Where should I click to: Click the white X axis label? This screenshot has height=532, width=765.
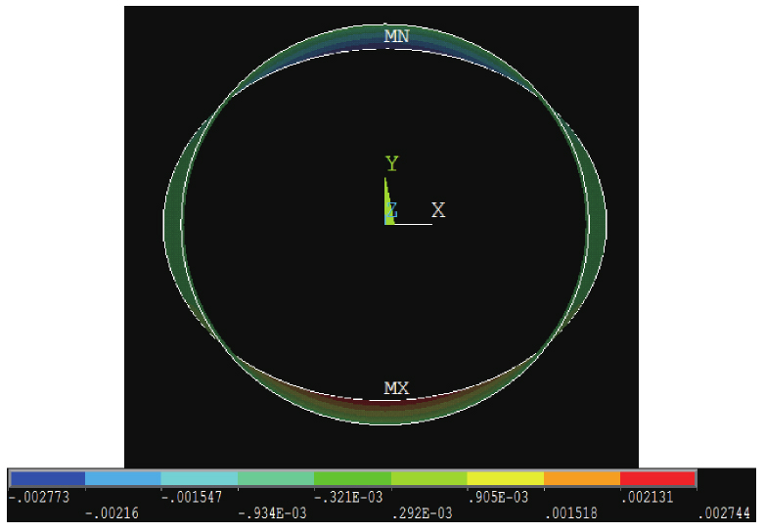pyautogui.click(x=438, y=210)
